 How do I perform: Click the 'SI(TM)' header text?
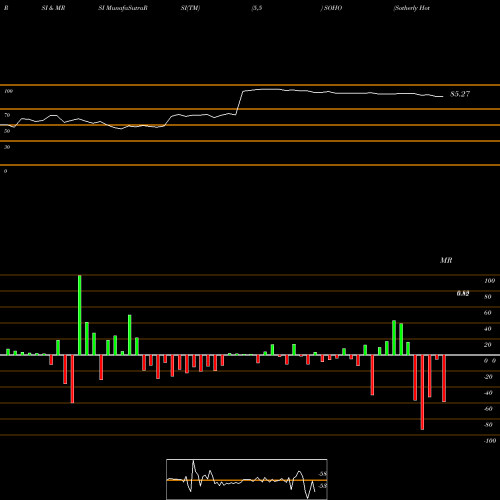click(x=190, y=8)
